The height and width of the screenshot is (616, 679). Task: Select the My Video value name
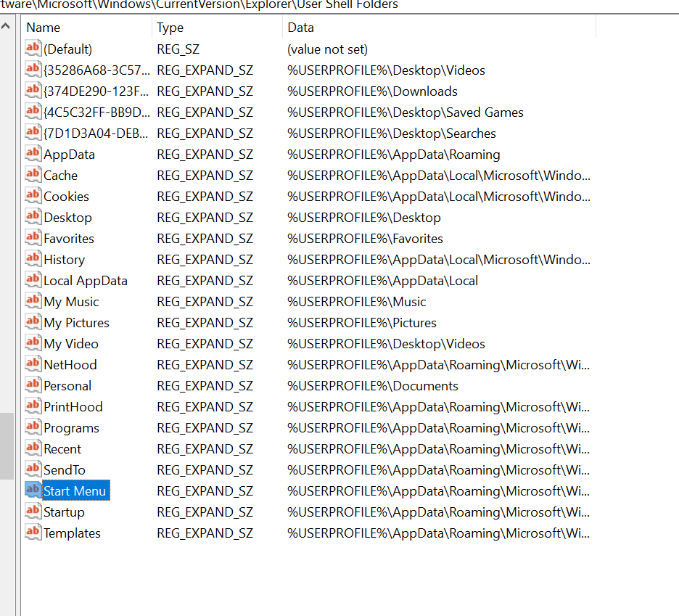coord(71,343)
